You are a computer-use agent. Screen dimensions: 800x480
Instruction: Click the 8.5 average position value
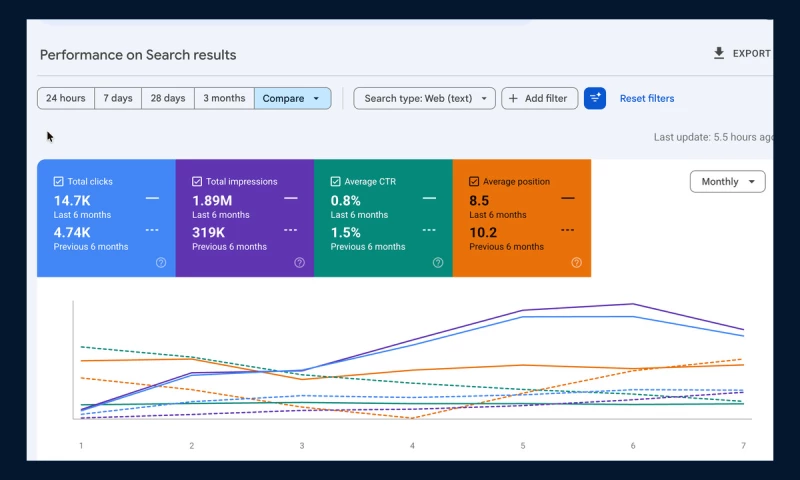[x=479, y=200]
